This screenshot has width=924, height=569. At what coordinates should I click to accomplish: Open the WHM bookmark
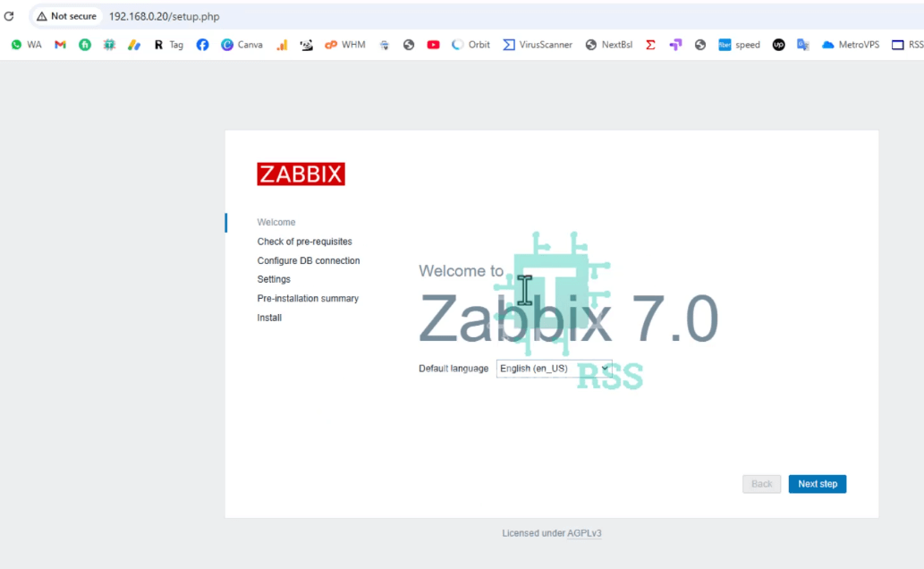[345, 45]
